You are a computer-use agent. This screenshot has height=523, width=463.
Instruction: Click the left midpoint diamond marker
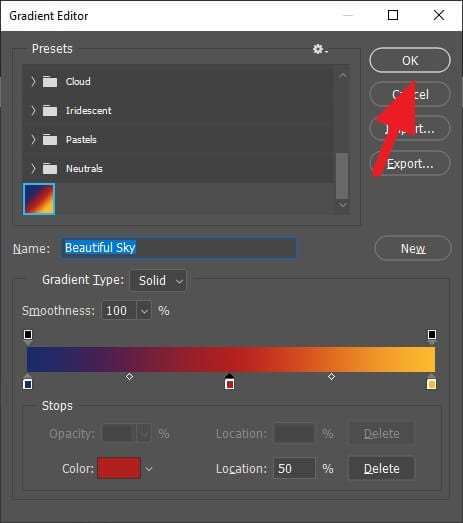[x=129, y=377]
